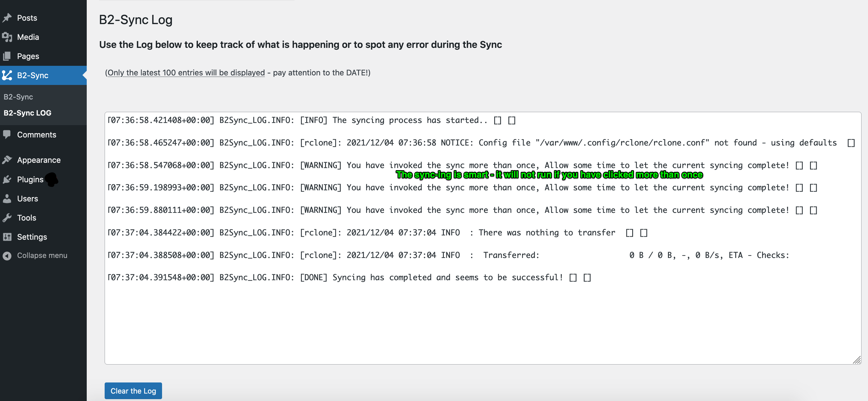Click the 'syncing process has started' log entry
The height and width of the screenshot is (401, 868).
pyautogui.click(x=312, y=120)
